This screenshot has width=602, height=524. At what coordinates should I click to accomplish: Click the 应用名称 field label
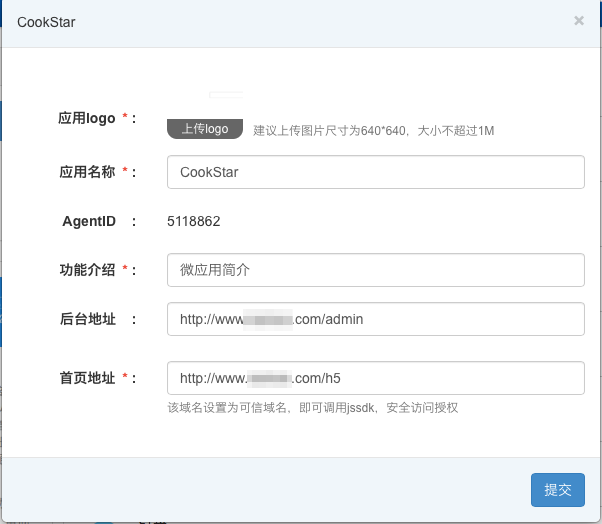87,172
